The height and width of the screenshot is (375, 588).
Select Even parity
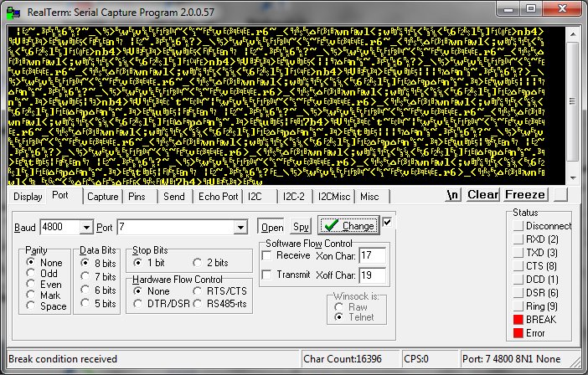pos(44,285)
